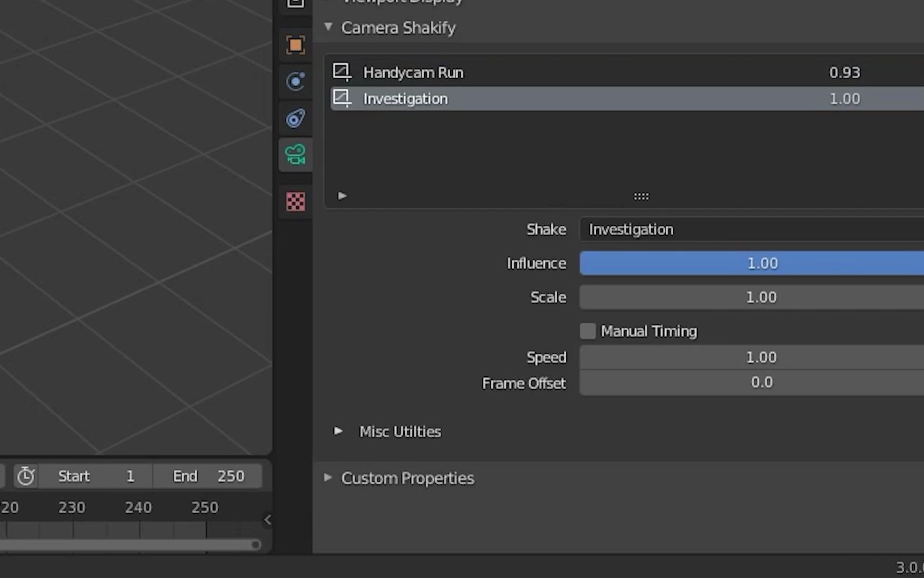Click the Investigation shake list icon
This screenshot has height=578, width=924.
click(x=342, y=98)
